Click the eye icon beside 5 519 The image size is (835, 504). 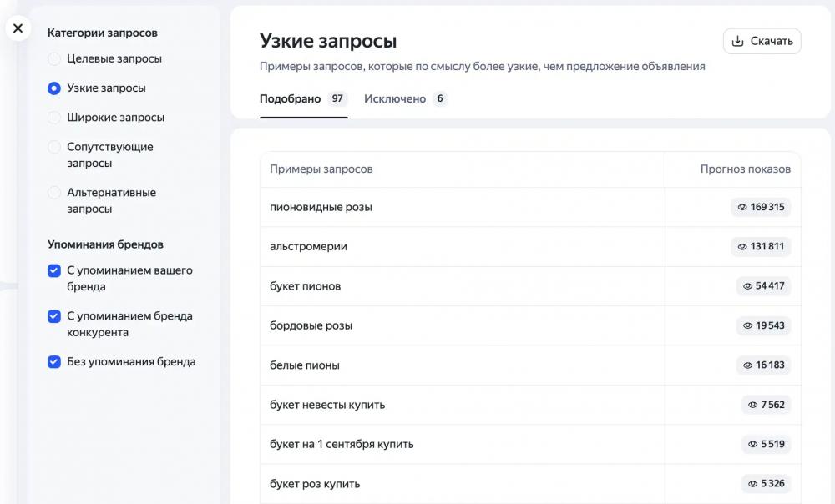[752, 444]
